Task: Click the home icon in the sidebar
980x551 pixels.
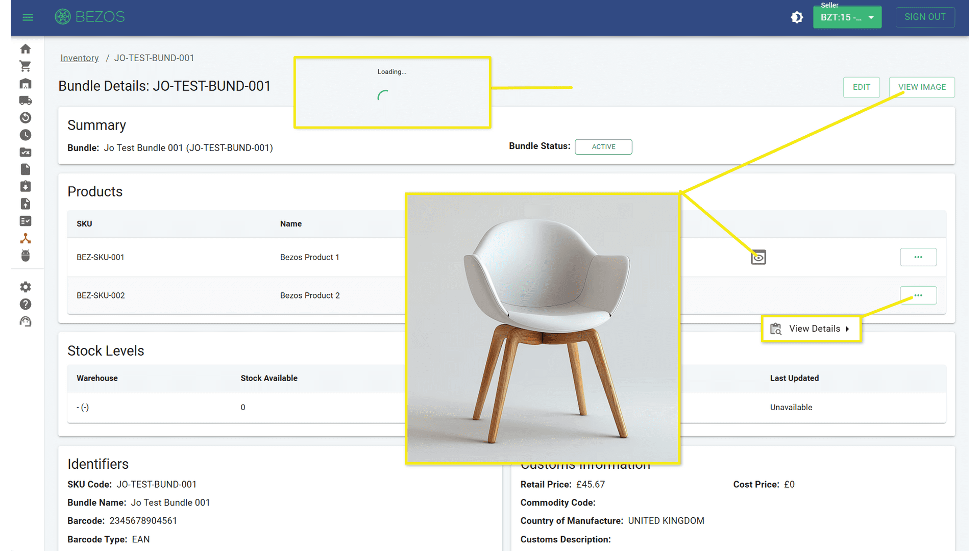Action: click(26, 48)
